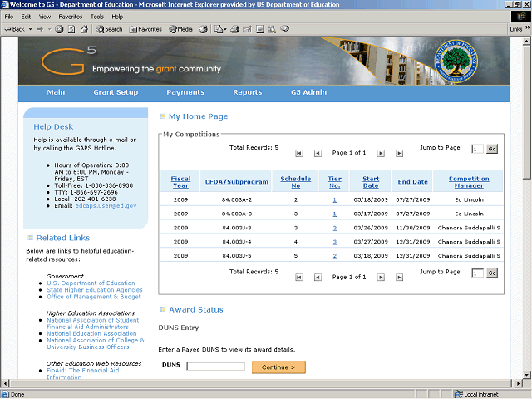Click the Continue button
Viewport: 532px width, 399px height.
tap(278, 367)
